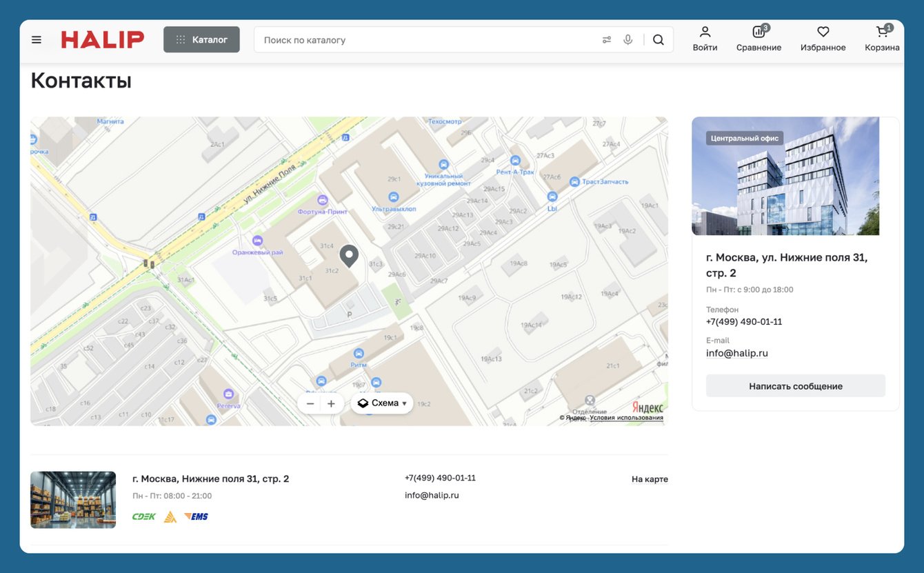
Task: Open the hamburger menu
Action: pyautogui.click(x=37, y=40)
